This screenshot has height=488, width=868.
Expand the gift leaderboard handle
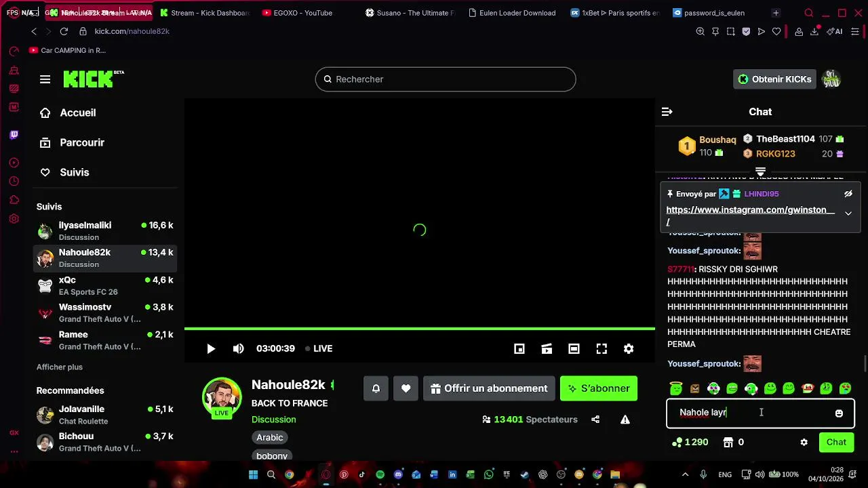point(760,171)
